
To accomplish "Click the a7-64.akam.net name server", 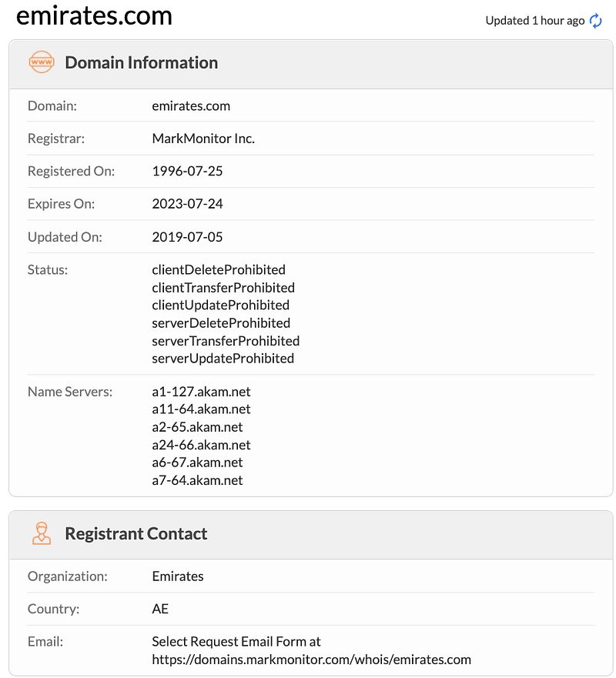I will point(197,480).
